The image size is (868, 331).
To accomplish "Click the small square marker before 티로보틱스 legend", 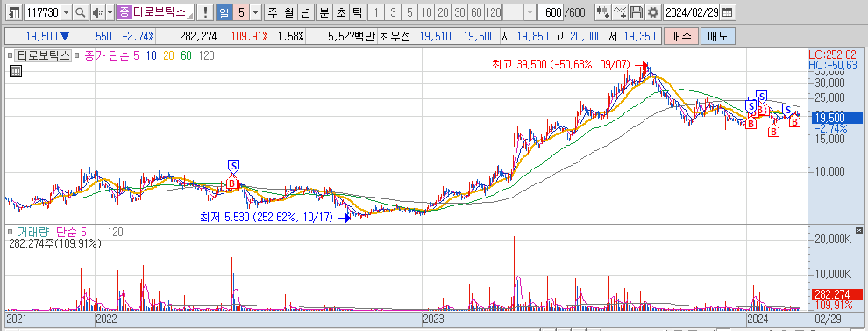I will click(10, 55).
